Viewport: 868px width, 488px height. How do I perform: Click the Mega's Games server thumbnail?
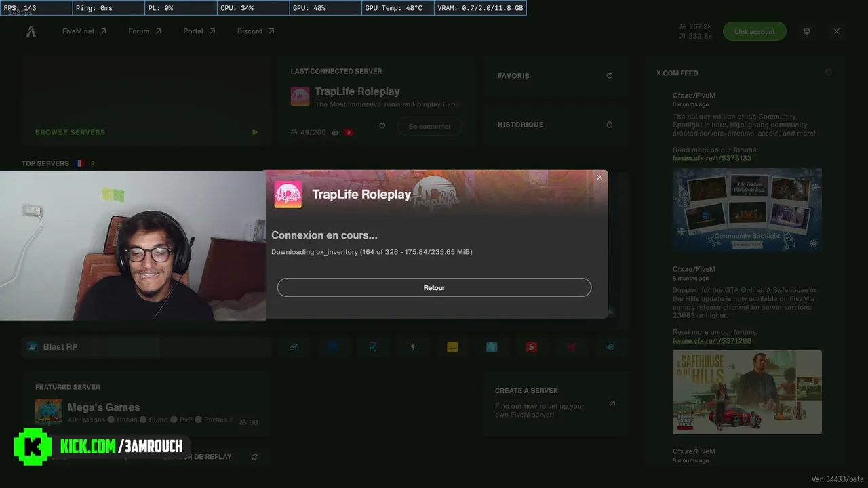pos(49,412)
